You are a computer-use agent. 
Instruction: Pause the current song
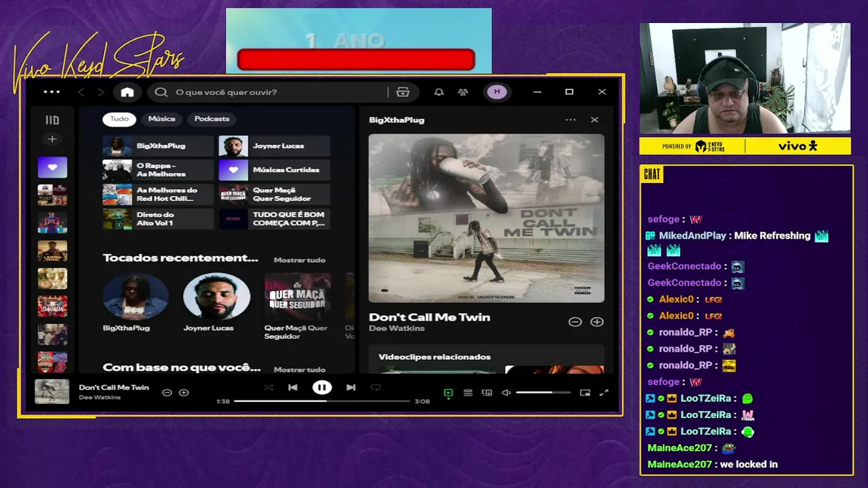click(322, 388)
